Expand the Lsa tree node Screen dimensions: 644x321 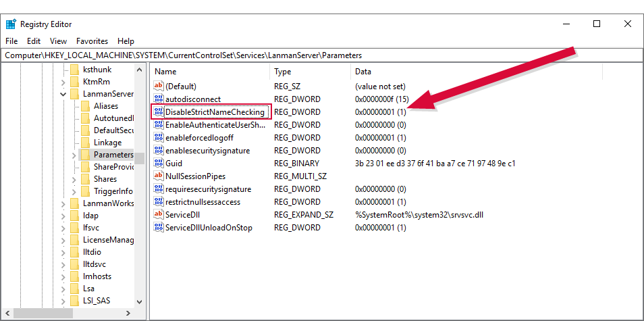[63, 289]
